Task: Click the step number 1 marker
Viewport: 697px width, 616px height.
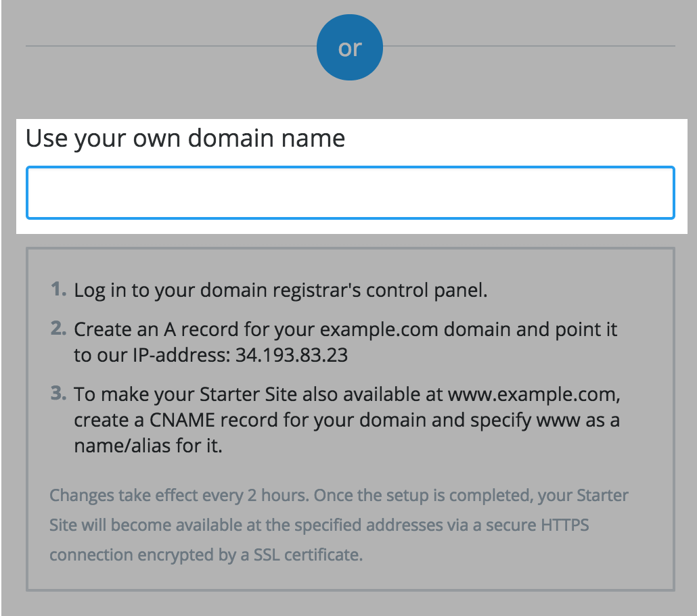Action: pos(58,291)
